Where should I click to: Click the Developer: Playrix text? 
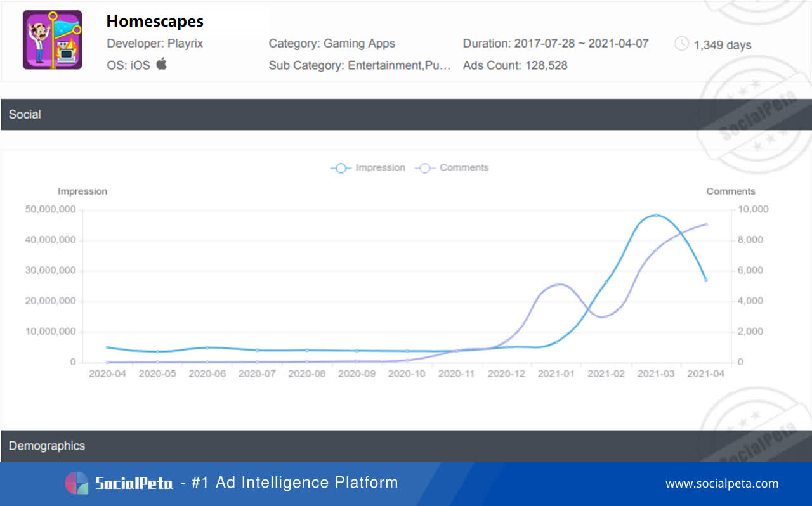pos(154,44)
